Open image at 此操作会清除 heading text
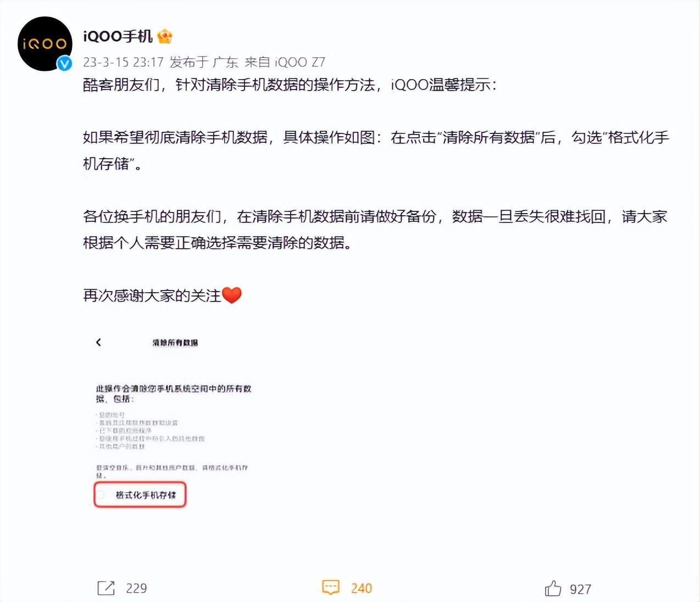The image size is (700, 602). coord(174,393)
